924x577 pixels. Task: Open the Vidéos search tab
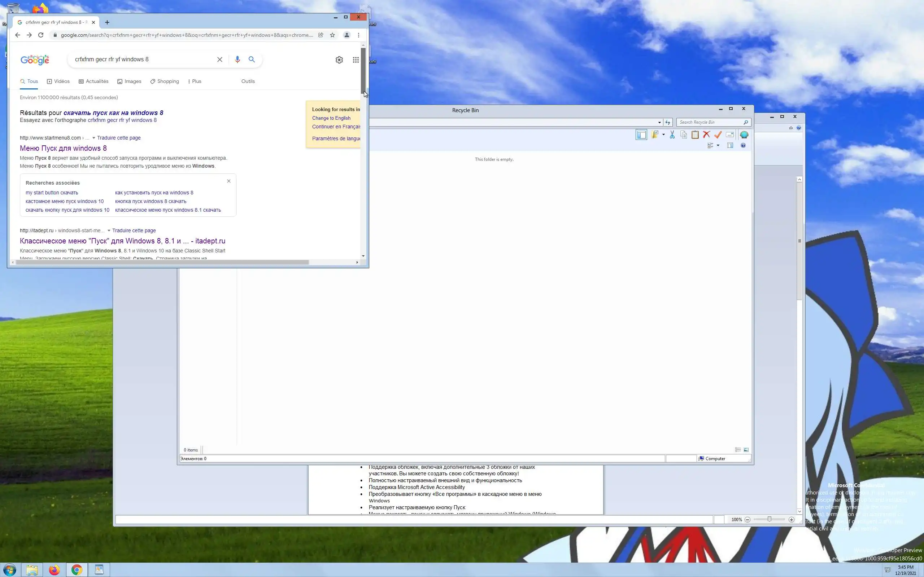click(58, 81)
